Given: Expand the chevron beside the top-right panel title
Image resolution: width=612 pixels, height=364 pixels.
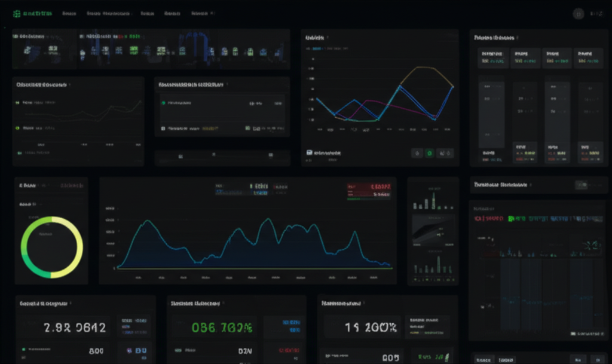Looking at the screenshot, I should coord(519,38).
